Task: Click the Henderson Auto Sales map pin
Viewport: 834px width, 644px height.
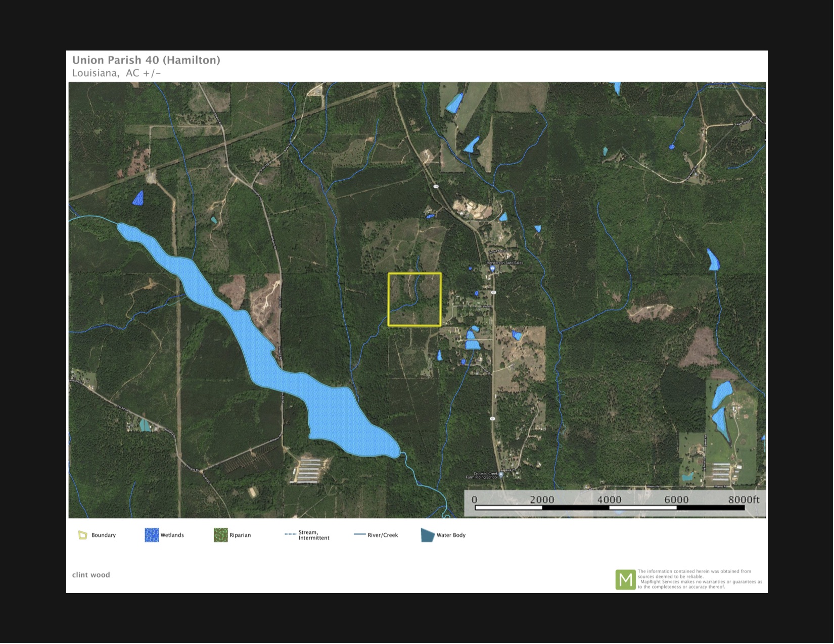Action: (492, 268)
